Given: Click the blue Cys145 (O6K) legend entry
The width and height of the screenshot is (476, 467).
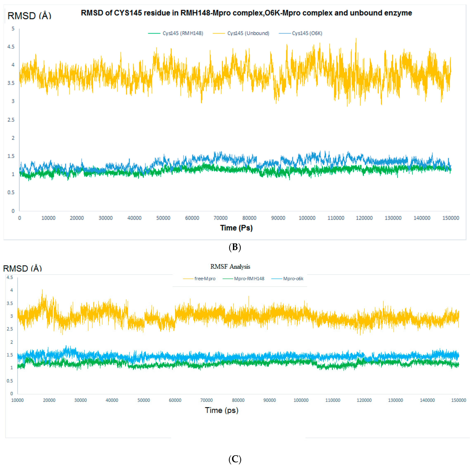Looking at the screenshot, I should [x=307, y=33].
